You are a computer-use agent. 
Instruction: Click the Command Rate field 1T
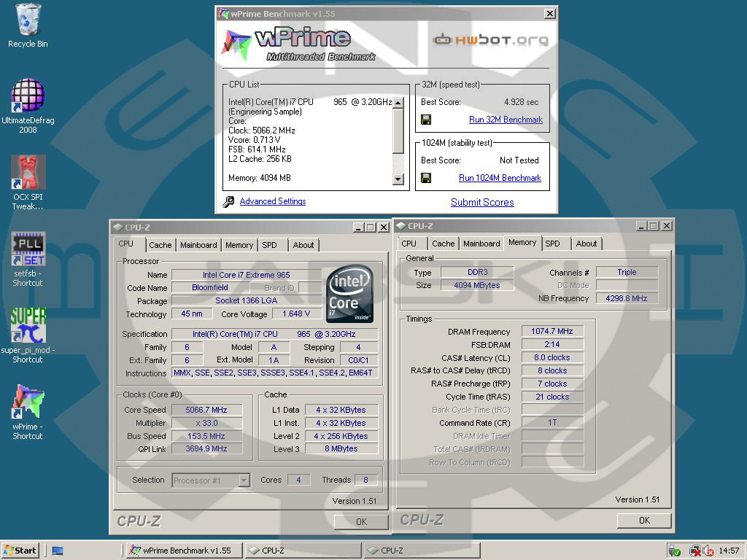point(552,422)
